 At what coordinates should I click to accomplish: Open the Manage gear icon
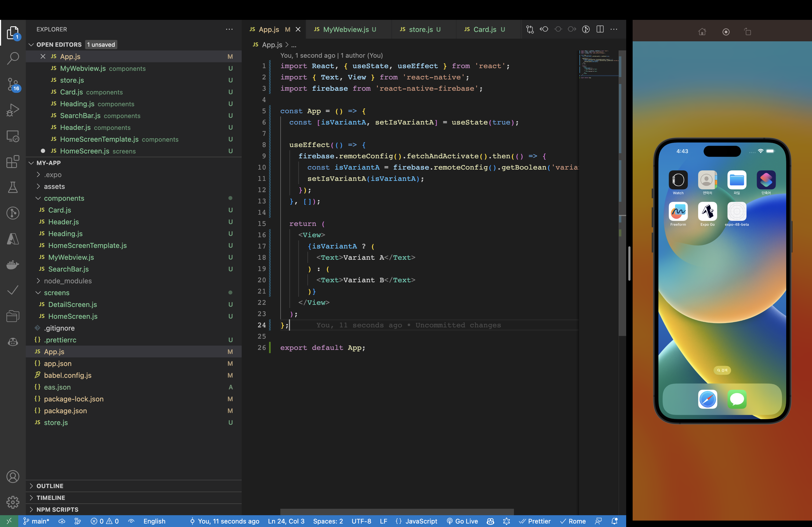pyautogui.click(x=13, y=502)
